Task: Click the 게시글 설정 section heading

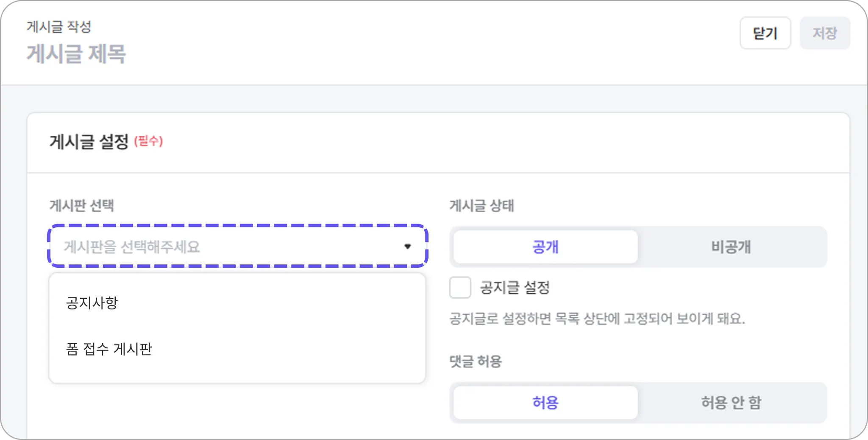Action: (x=89, y=142)
